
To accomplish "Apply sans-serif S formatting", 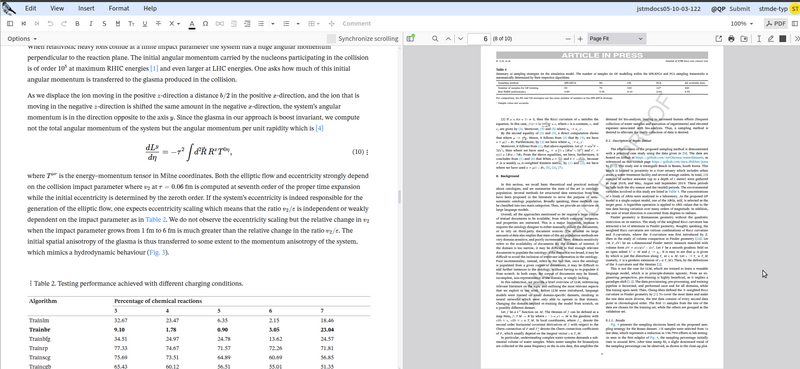I will pyautogui.click(x=104, y=23).
